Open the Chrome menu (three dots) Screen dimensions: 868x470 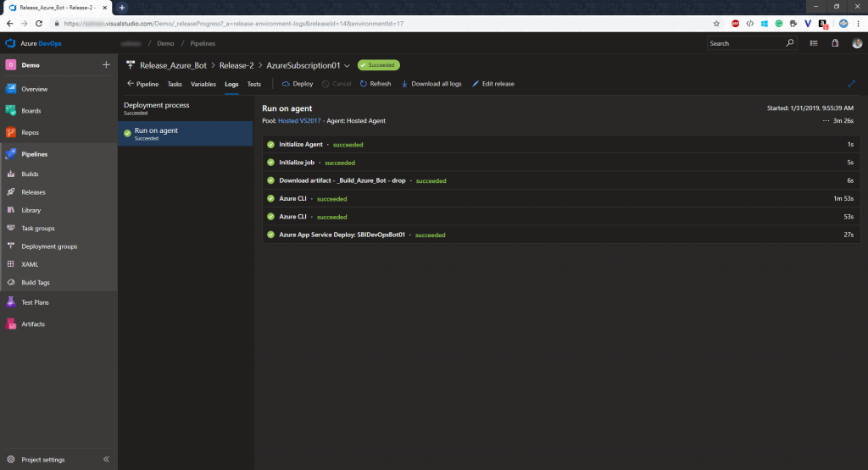coord(858,24)
